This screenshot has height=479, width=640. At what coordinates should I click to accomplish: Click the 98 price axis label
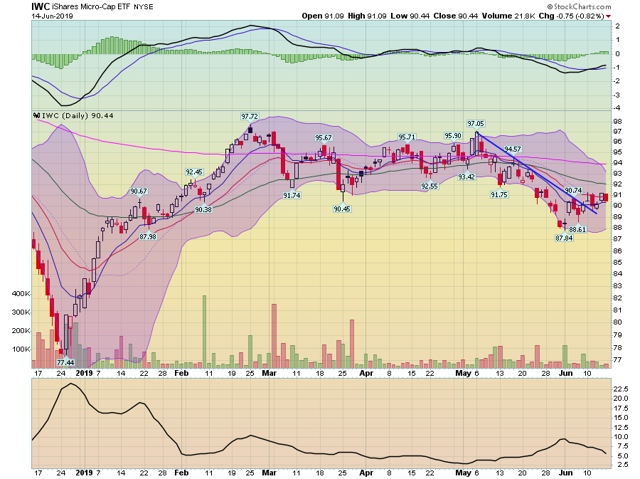click(617, 122)
